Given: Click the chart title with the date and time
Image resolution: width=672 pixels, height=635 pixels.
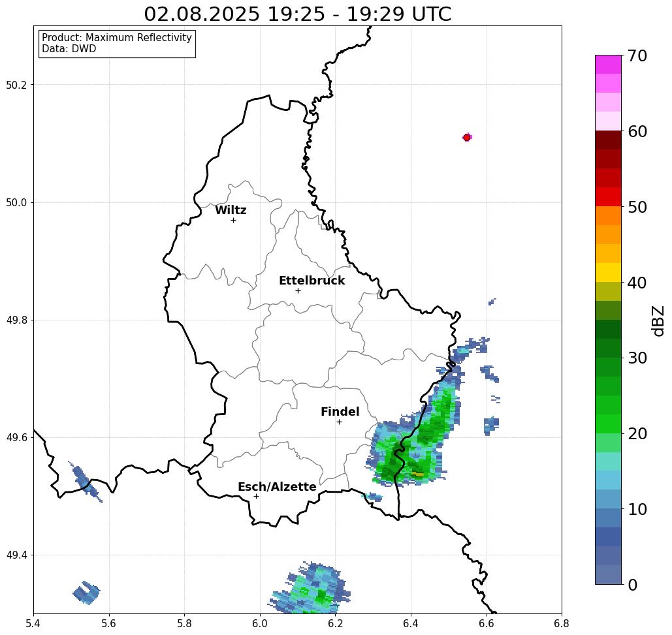Looking at the screenshot, I should click(297, 14).
